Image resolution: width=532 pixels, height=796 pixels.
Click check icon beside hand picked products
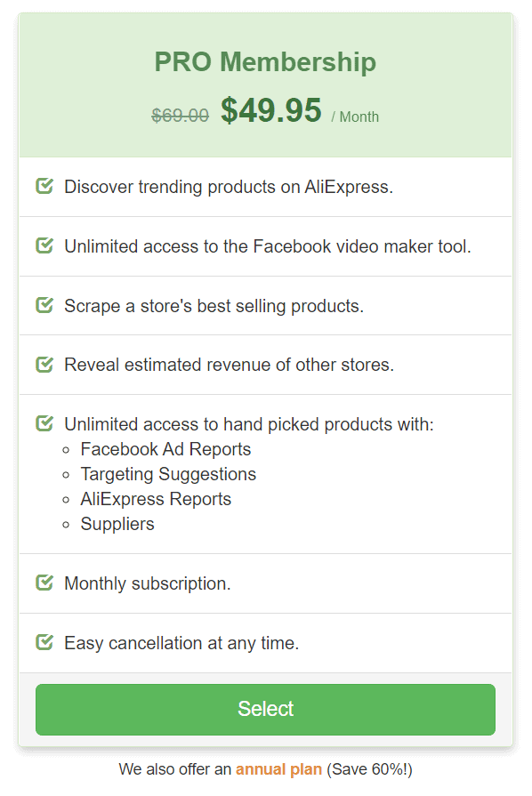[x=44, y=423]
